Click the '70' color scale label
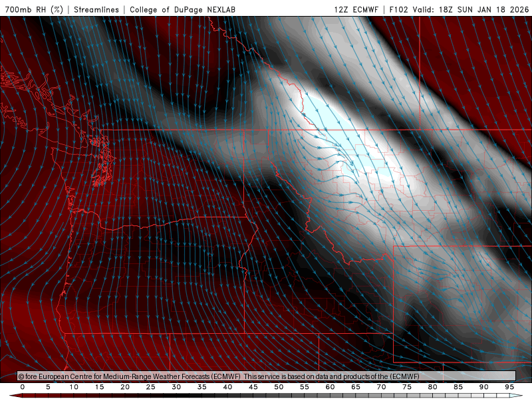Viewport: 532px width, 399px height. point(381,387)
